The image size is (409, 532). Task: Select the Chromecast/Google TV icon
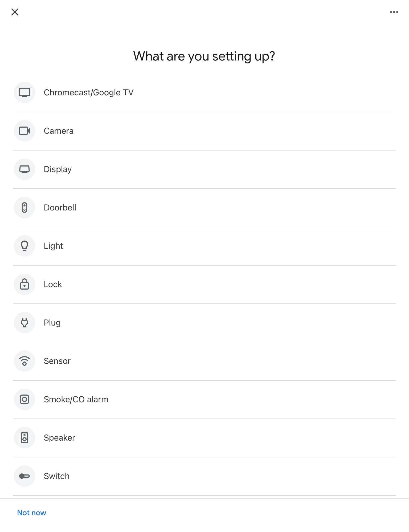pos(24,92)
